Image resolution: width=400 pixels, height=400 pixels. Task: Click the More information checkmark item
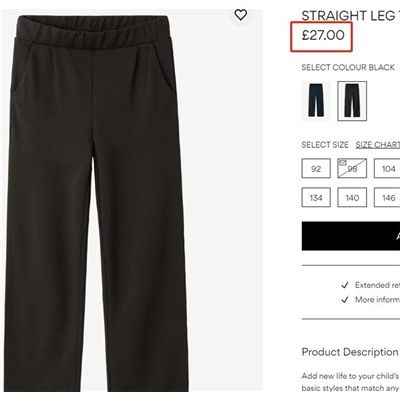(370, 300)
